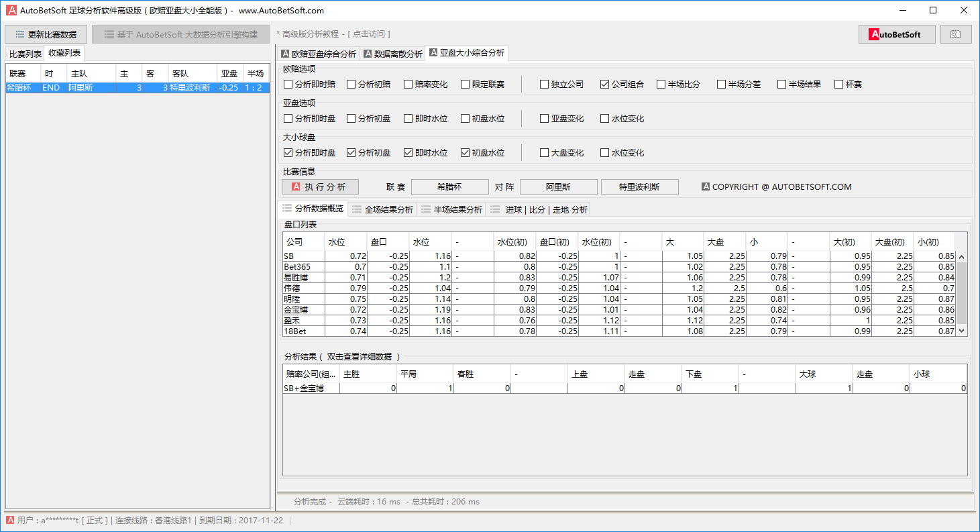The image size is (980, 532).
Task: Click 执行分析 button
Action: 320,187
